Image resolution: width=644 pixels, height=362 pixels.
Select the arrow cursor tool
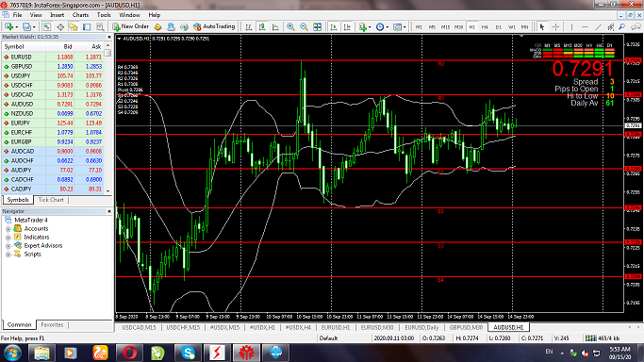point(542,26)
